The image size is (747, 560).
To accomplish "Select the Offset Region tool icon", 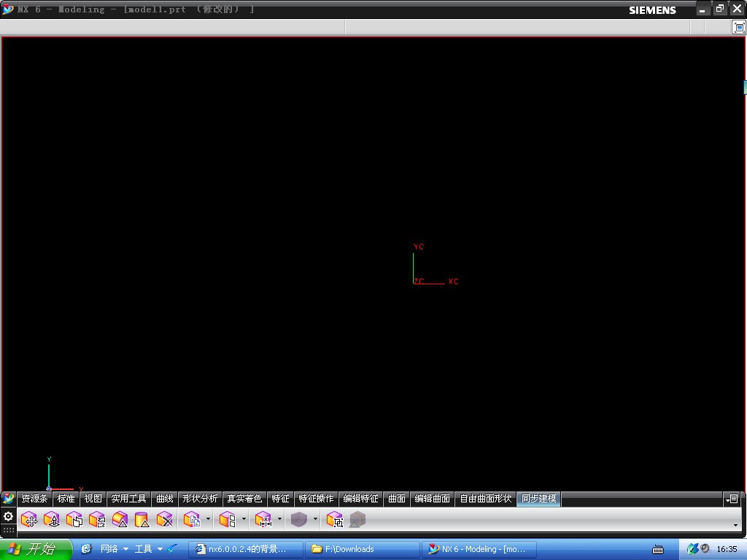I will coord(74,519).
